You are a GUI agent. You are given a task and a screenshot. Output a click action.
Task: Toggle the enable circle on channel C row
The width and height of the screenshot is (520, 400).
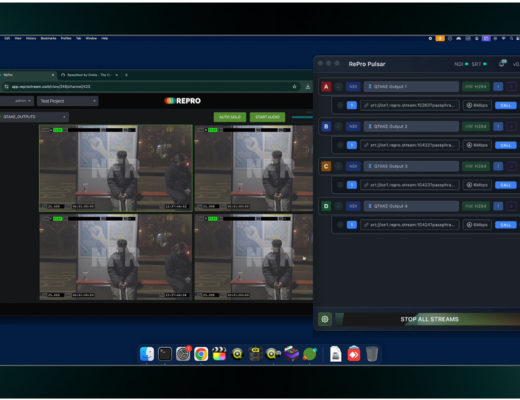coord(339,166)
